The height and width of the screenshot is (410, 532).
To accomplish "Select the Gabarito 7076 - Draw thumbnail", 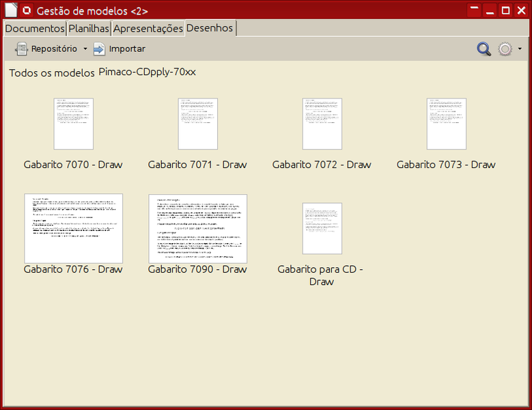I will click(x=74, y=228).
